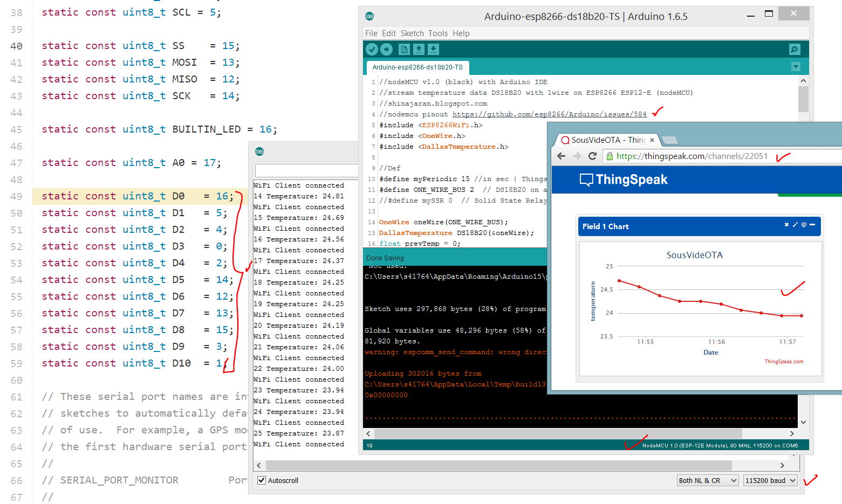Viewport: 842px width, 504px height.
Task: Open the Sketch menu in Arduino IDE
Action: point(412,33)
